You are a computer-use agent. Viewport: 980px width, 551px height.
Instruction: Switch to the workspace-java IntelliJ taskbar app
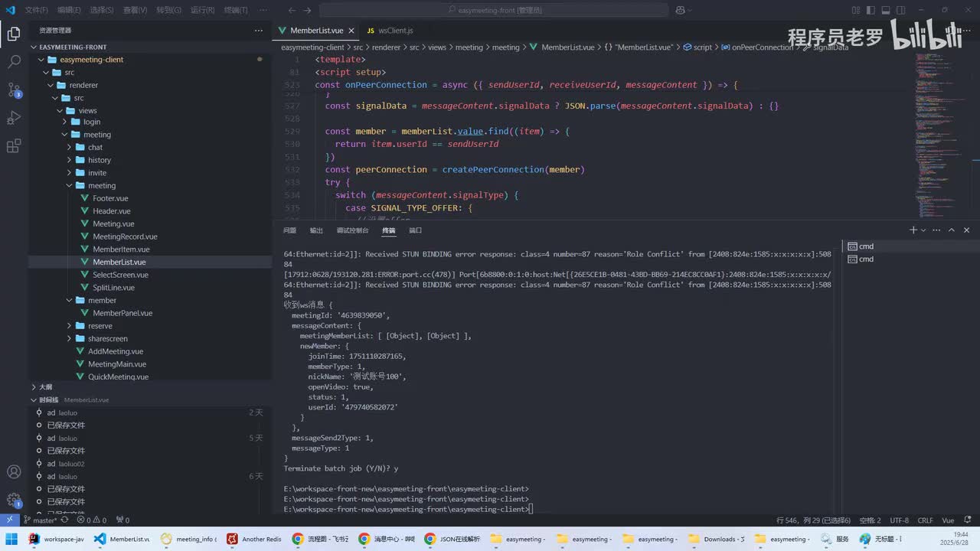tap(56, 539)
